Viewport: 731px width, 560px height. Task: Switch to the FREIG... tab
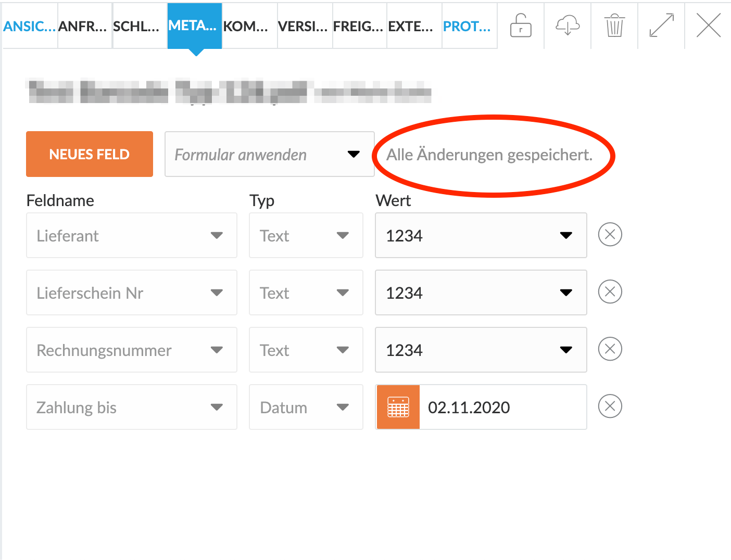click(360, 26)
